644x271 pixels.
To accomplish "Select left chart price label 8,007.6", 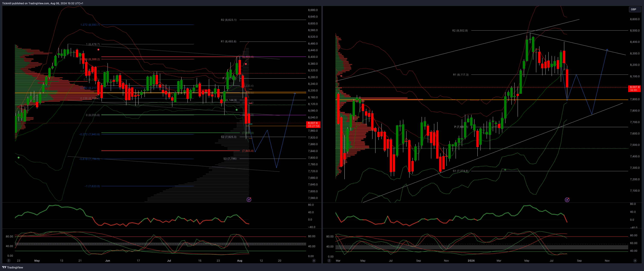I will pos(313,124).
